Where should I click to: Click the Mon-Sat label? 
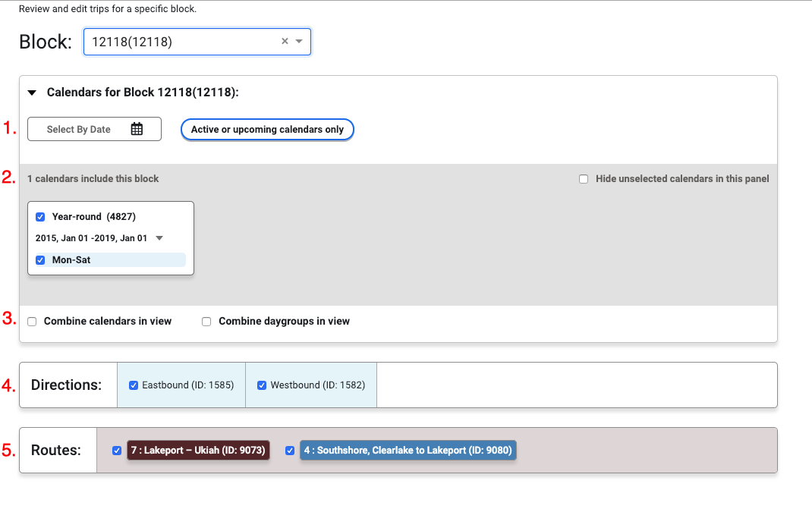tap(71, 260)
